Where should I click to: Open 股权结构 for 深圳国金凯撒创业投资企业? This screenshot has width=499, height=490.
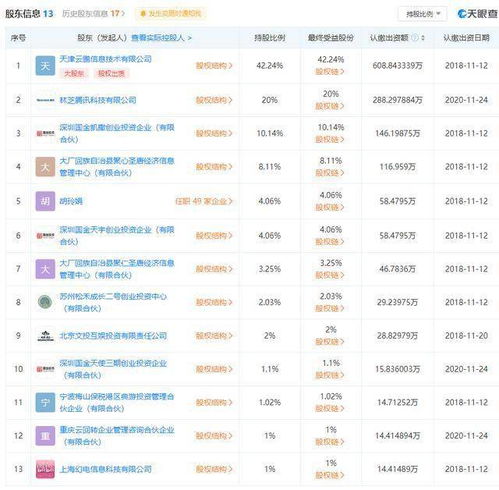pyautogui.click(x=214, y=133)
